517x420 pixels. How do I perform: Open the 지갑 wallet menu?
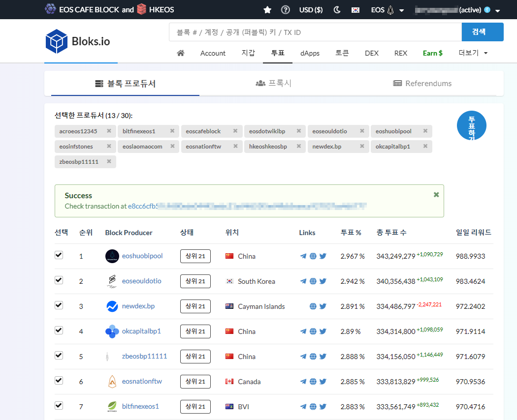[x=248, y=53]
